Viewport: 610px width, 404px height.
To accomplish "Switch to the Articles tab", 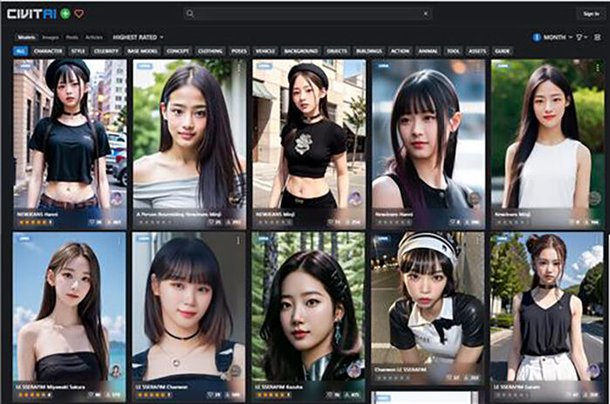I will point(94,37).
